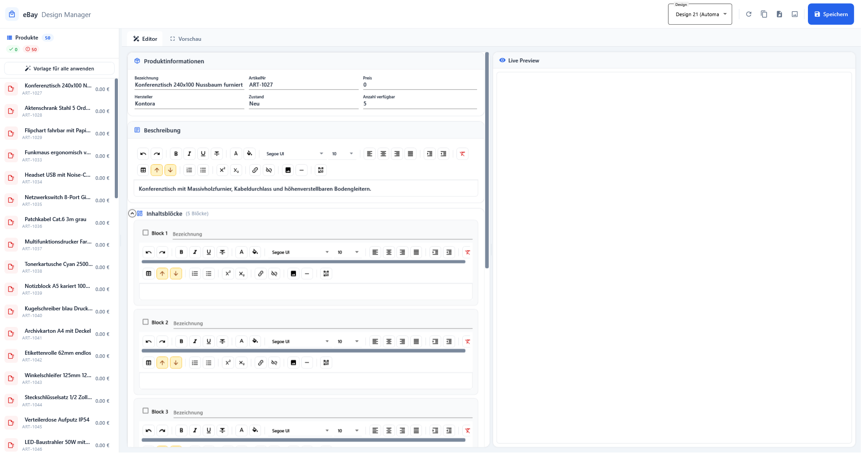This screenshot has width=868, height=470.
Task: Click into the Beschreibung text area
Action: coord(306,189)
